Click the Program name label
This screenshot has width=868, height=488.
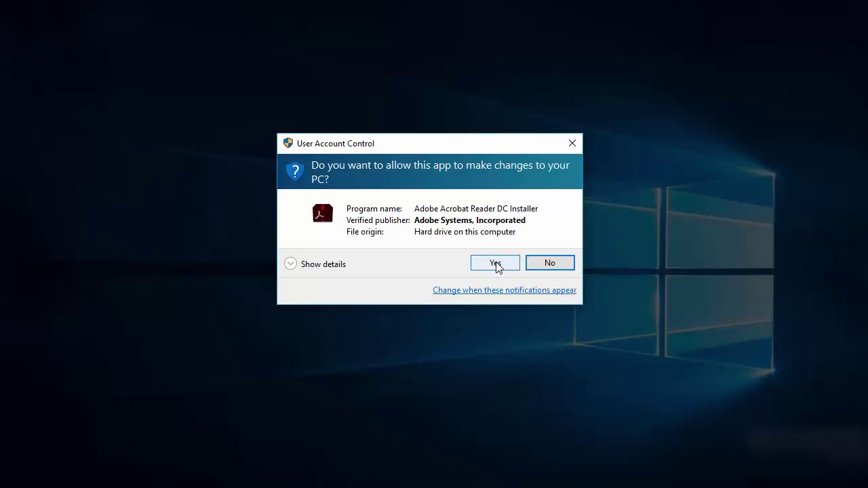374,209
